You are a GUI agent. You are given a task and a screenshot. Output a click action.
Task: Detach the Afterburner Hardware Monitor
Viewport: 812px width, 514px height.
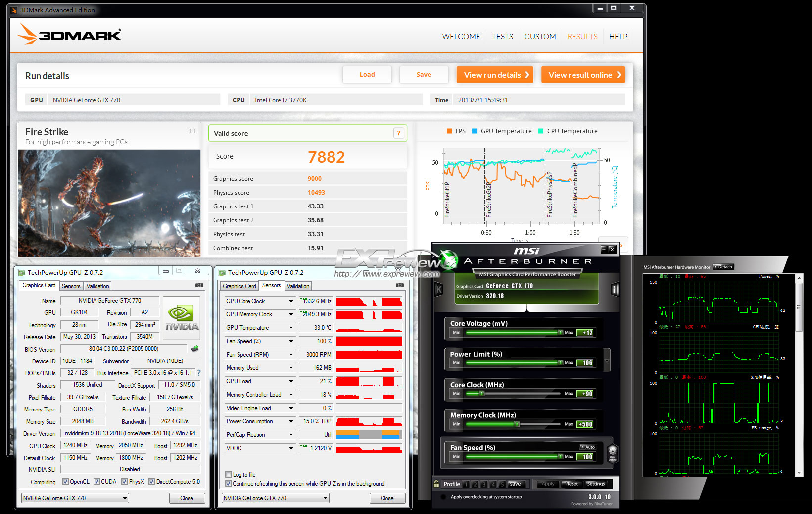tap(723, 267)
